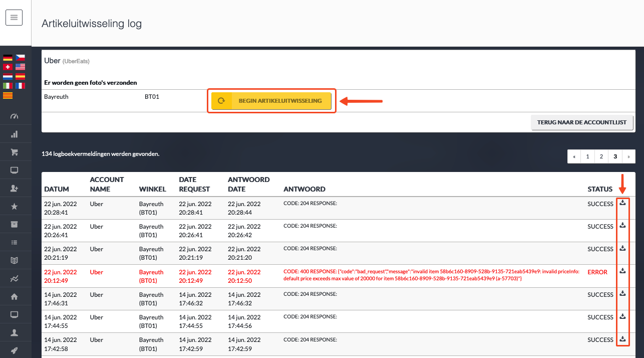Screen dimensions: 644x358
Task: Download log from 20:26:41 row
Action: pyautogui.click(x=622, y=225)
